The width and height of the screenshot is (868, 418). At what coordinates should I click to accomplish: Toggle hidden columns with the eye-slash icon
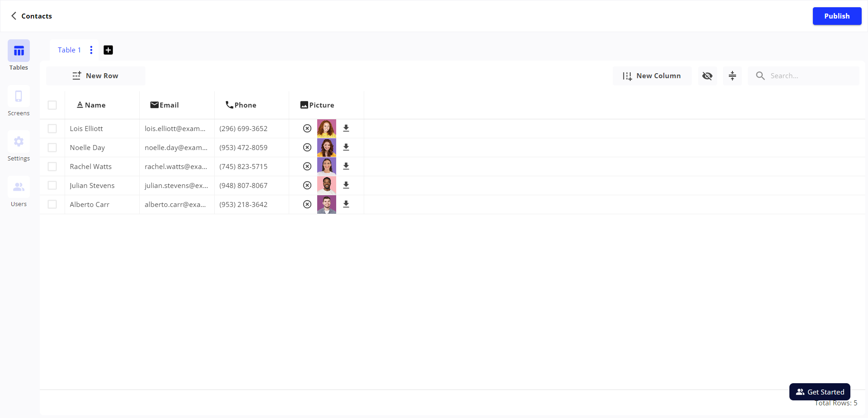point(707,76)
